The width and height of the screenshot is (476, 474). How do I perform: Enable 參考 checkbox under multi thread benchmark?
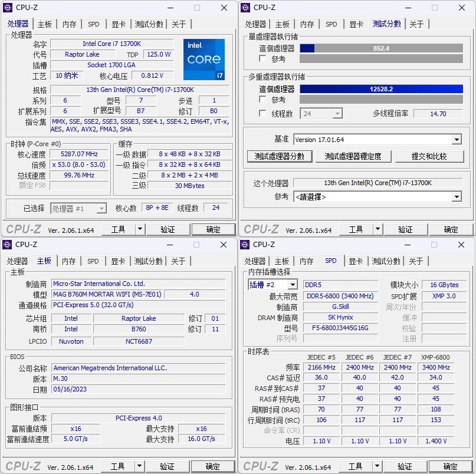(263, 99)
